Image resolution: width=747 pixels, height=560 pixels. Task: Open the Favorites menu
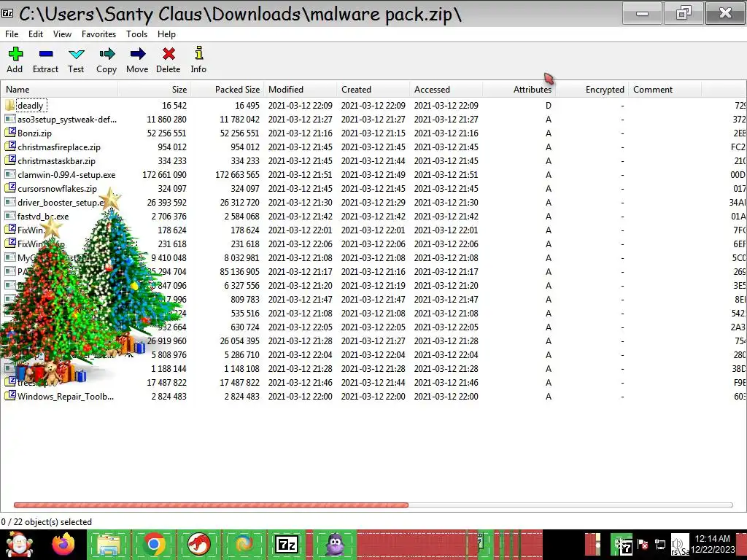(x=98, y=34)
